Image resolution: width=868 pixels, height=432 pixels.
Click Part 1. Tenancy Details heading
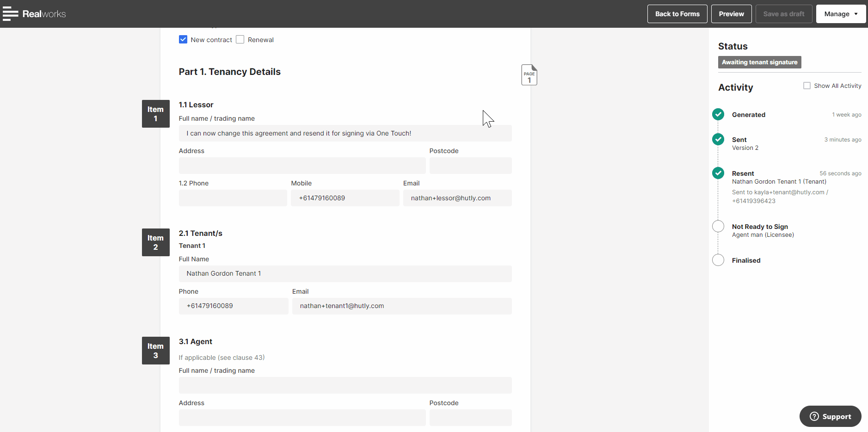pos(229,72)
